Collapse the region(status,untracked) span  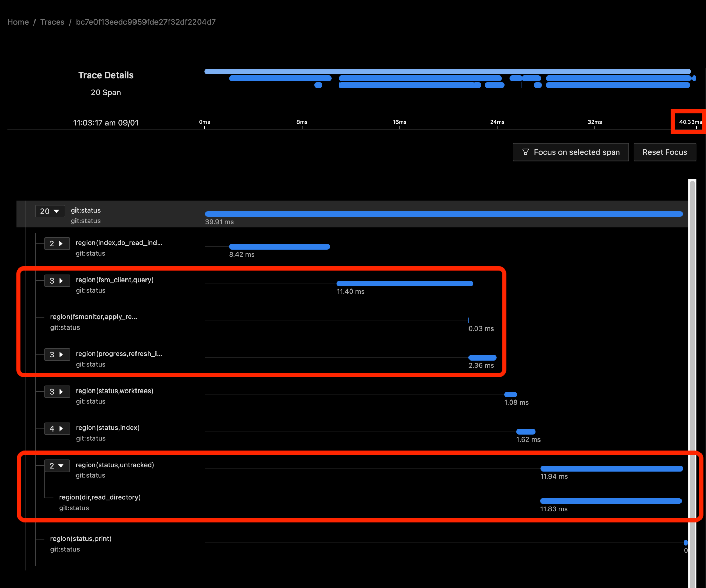(x=57, y=466)
